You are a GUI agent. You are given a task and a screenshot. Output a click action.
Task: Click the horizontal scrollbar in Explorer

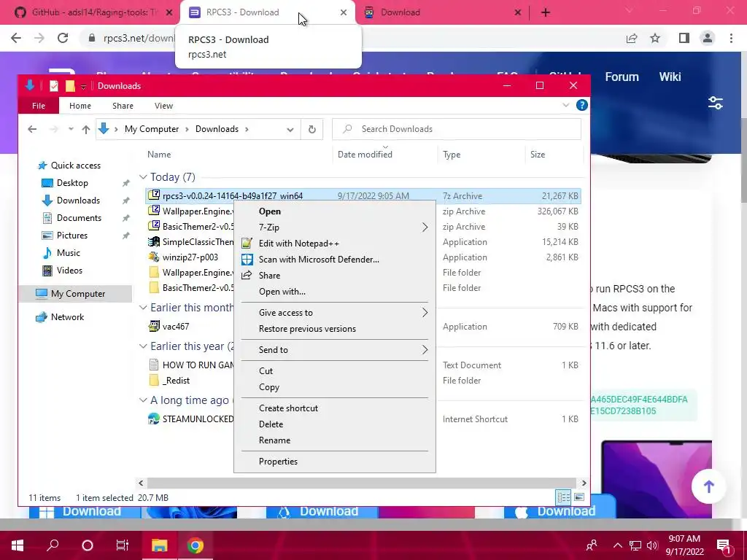point(362,483)
